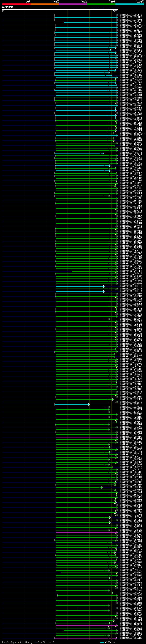Select label UniRef100_A9NZN2
The height and width of the screenshot is (644, 146).
pyautogui.click(x=131, y=98)
